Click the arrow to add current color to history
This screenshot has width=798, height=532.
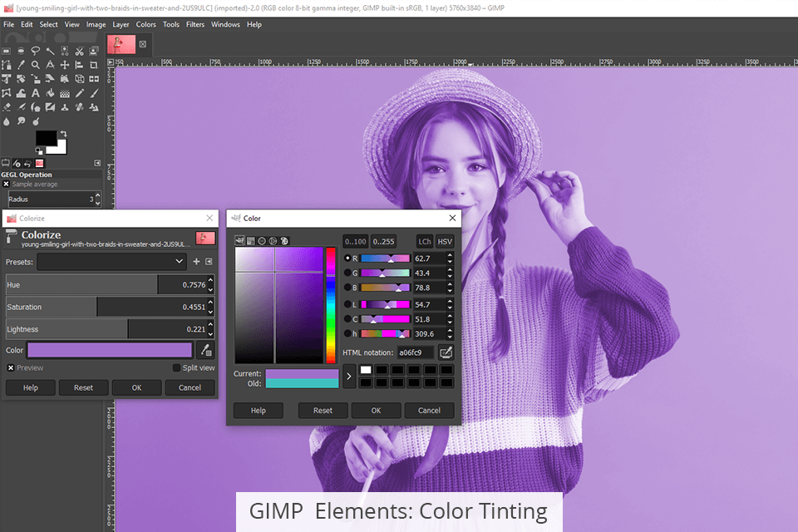pyautogui.click(x=349, y=377)
